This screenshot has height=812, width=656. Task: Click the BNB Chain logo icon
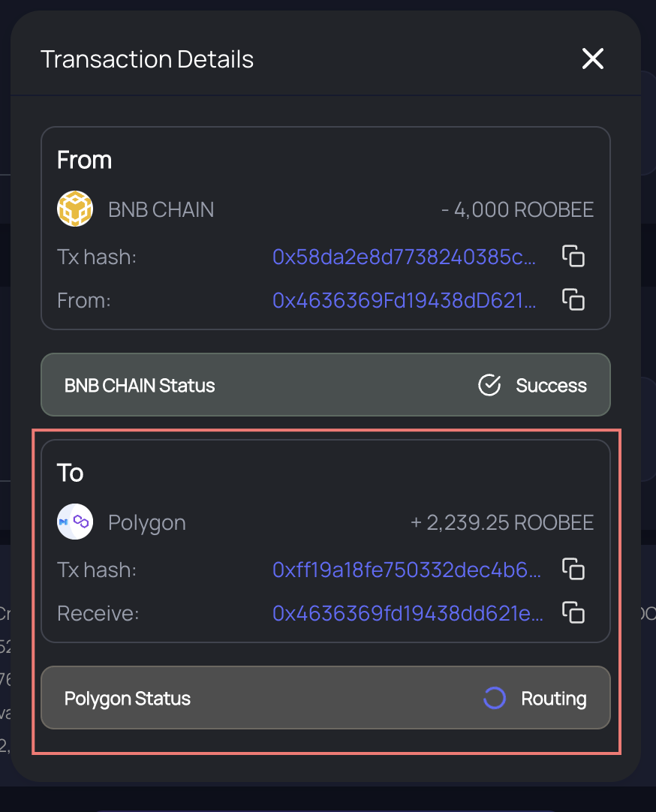coord(75,209)
